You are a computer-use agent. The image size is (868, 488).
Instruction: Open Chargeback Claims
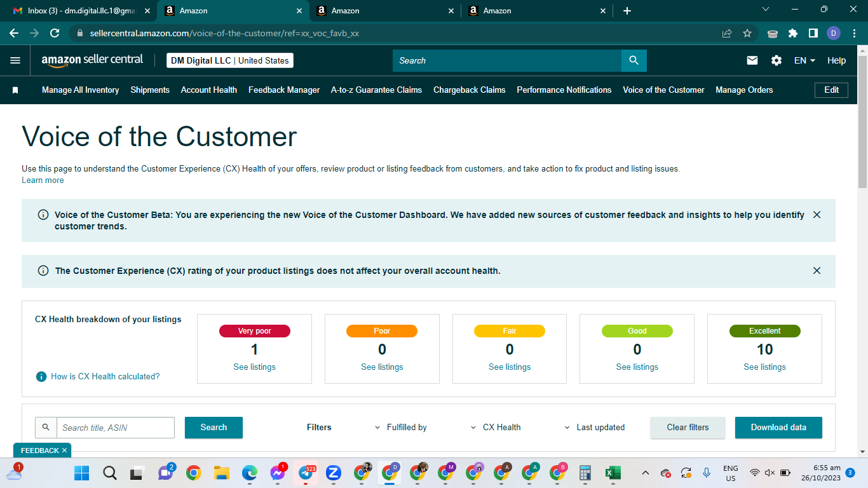coord(470,90)
